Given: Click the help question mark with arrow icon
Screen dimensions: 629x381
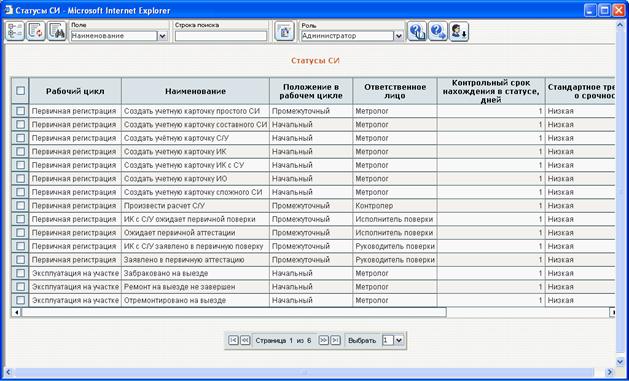Looking at the screenshot, I should [438, 31].
